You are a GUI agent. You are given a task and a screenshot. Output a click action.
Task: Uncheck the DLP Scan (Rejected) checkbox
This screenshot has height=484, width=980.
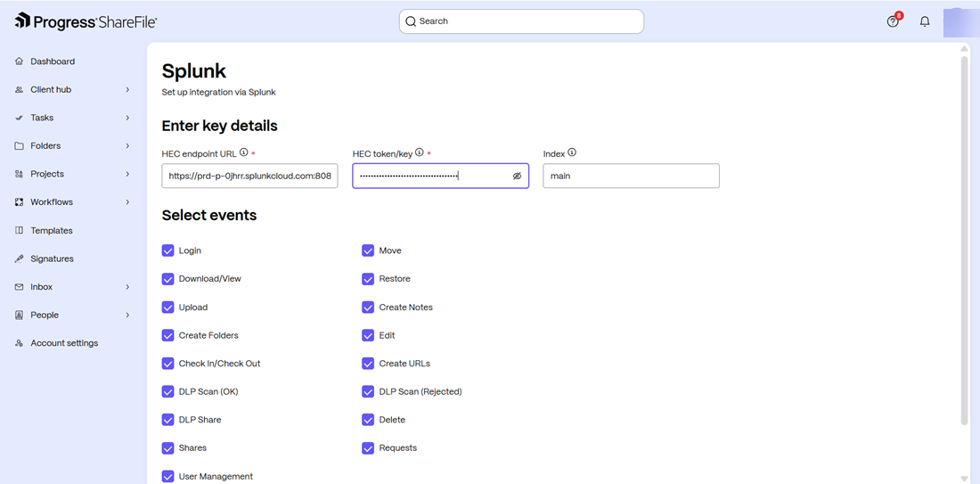pyautogui.click(x=368, y=391)
